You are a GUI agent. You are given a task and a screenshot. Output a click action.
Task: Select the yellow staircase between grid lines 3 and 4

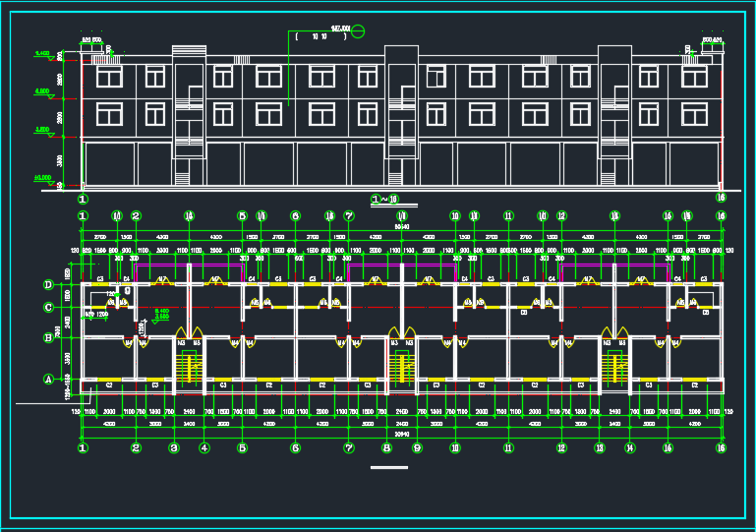tap(189, 368)
